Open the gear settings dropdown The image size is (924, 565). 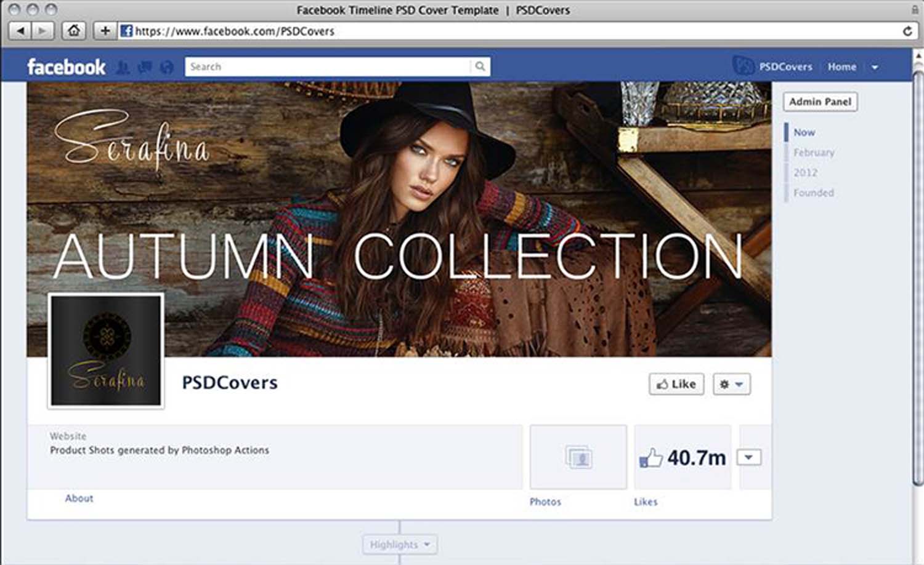731,384
